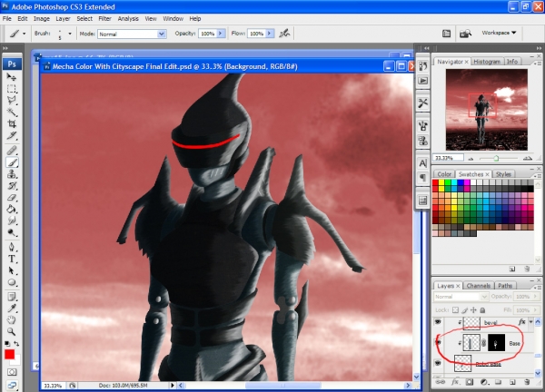The height and width of the screenshot is (392, 545).
Task: Toggle the Brushes palette from options bar
Action: pyautogui.click(x=446, y=34)
